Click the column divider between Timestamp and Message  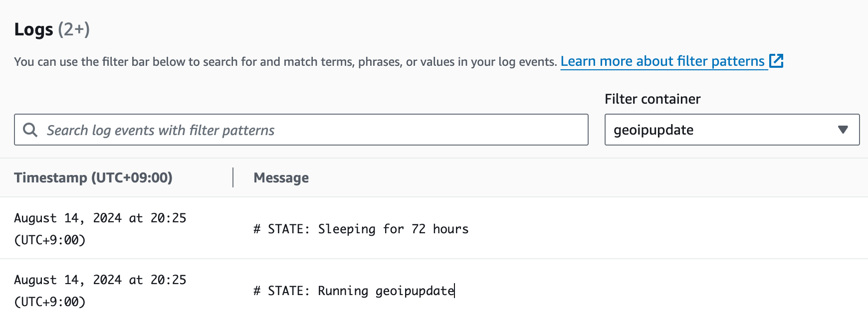pos(233,177)
